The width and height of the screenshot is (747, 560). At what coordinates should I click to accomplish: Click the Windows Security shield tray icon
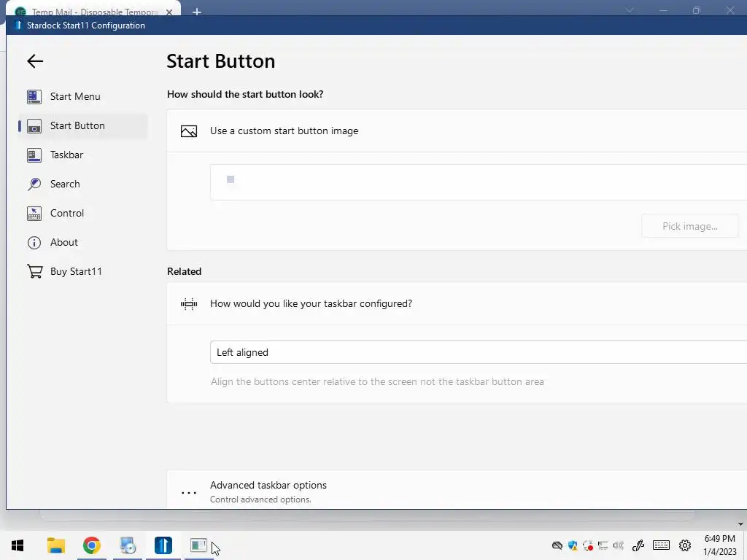[573, 545]
